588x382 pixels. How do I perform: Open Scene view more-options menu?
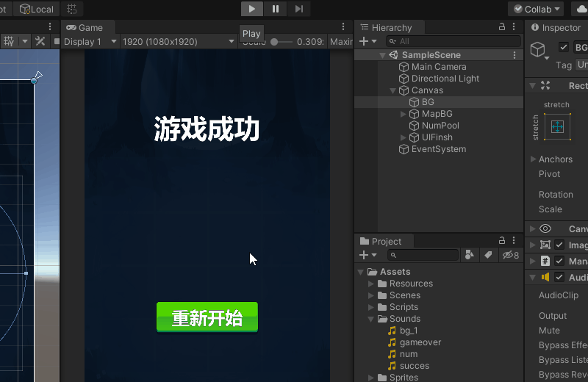(50, 26)
